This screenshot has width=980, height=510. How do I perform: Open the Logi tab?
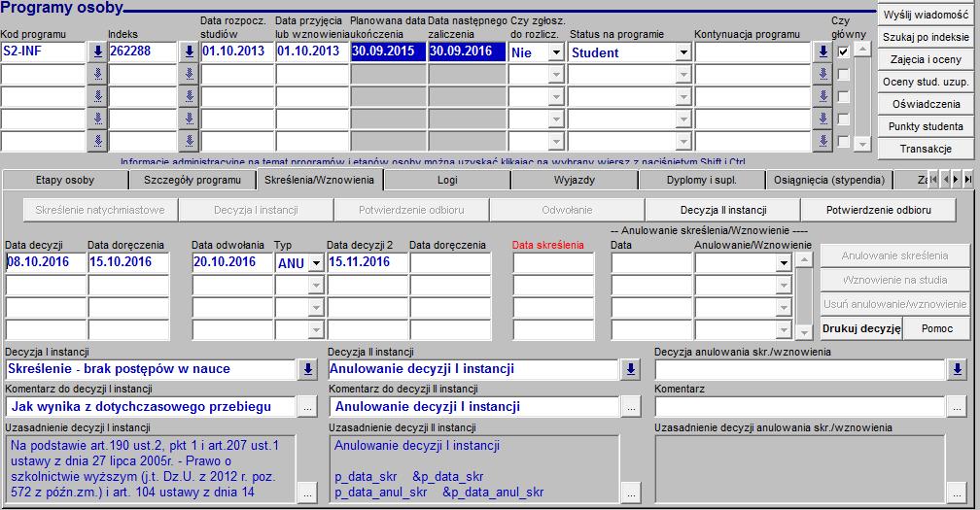coord(447,180)
